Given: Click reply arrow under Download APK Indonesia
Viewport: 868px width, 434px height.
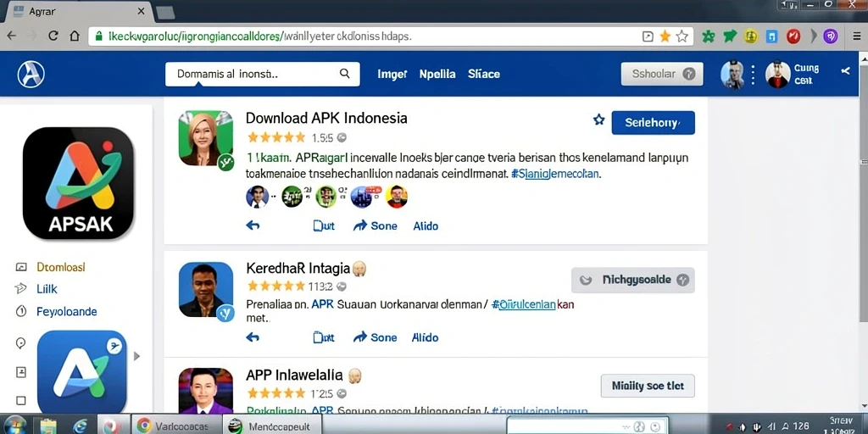Looking at the screenshot, I should (x=253, y=225).
